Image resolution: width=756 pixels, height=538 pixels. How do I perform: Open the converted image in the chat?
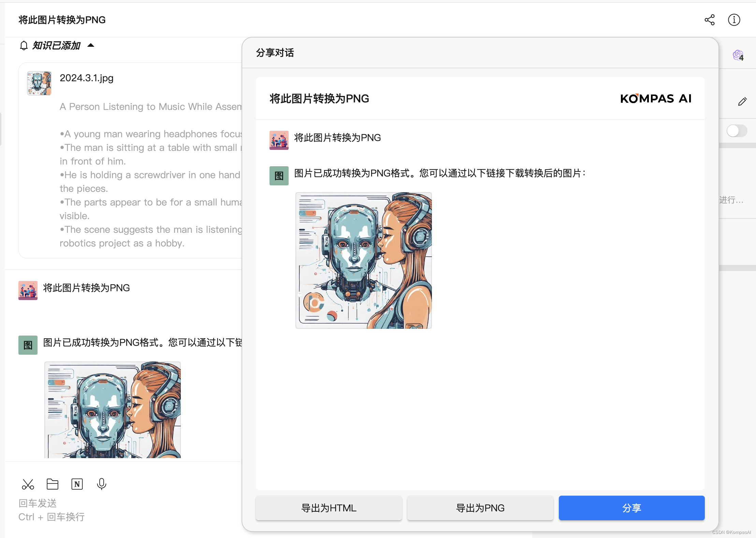113,410
